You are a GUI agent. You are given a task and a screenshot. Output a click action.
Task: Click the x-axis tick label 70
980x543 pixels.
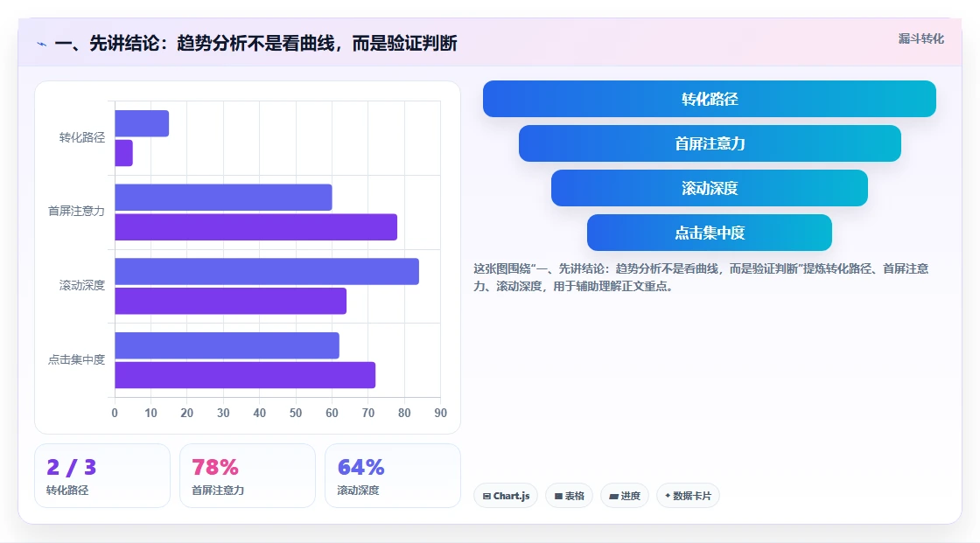tap(368, 413)
